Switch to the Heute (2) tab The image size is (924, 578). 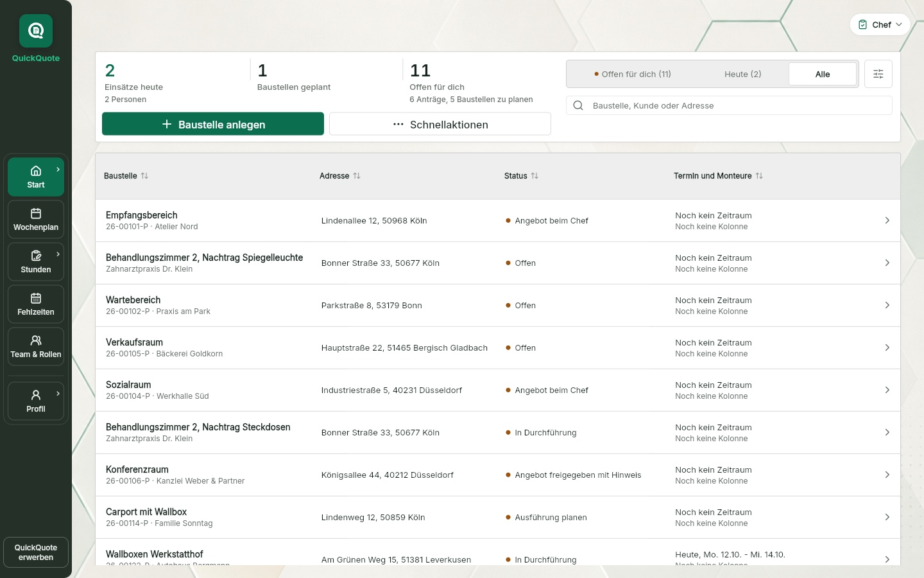coord(742,74)
